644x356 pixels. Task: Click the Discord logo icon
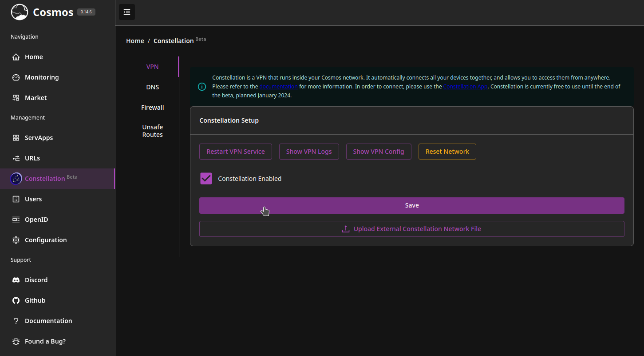click(16, 280)
